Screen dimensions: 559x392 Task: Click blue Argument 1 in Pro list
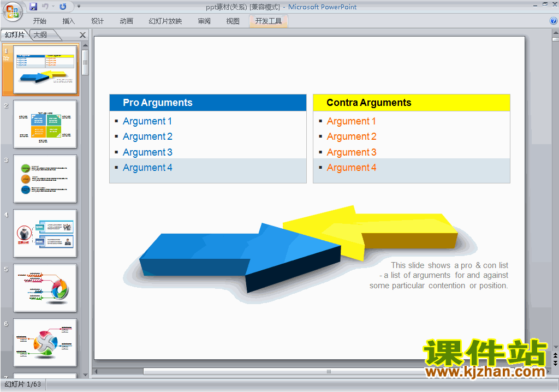click(147, 121)
